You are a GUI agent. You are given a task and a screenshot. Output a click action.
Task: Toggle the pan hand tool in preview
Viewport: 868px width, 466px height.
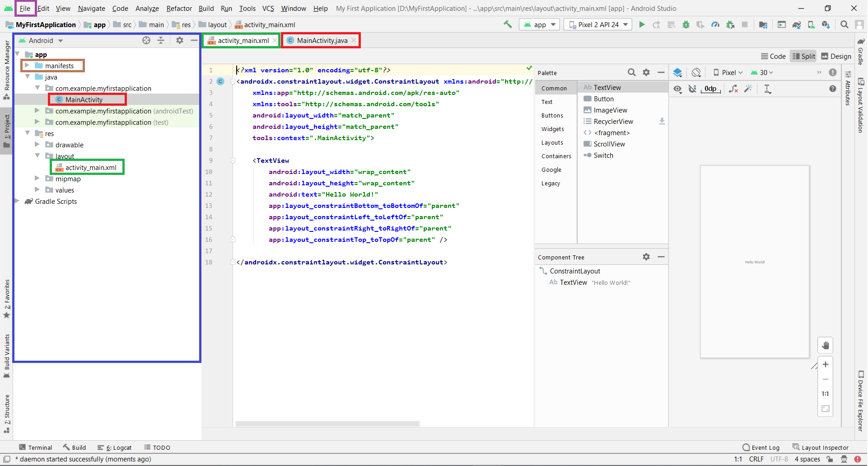click(826, 346)
